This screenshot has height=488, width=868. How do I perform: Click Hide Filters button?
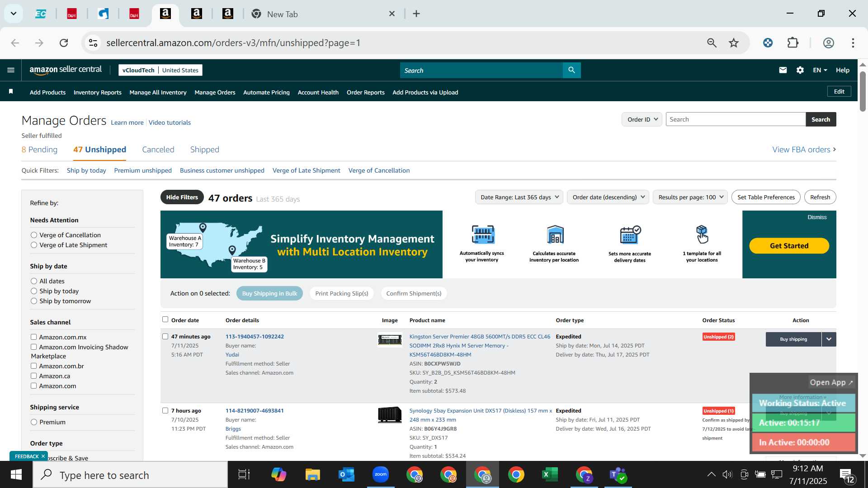coord(182,197)
